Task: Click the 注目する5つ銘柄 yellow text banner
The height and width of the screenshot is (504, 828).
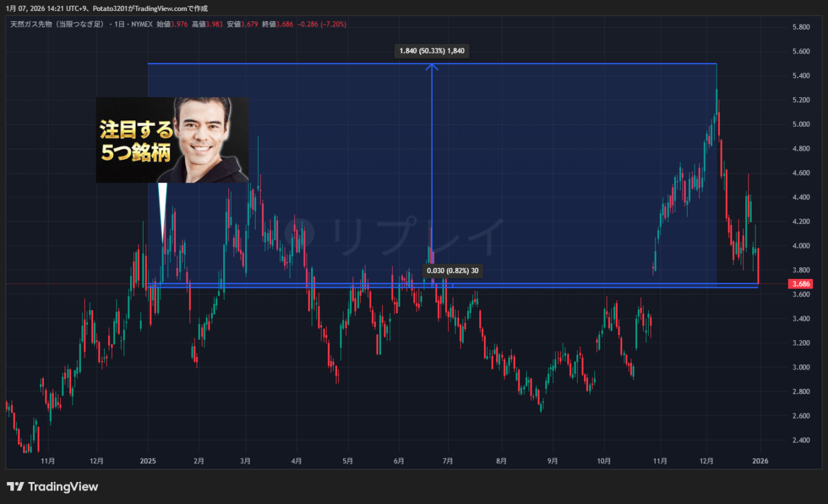Action: coord(136,142)
